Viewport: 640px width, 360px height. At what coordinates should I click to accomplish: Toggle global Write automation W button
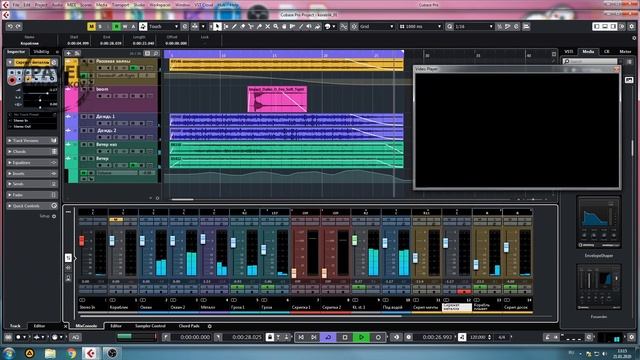coord(124,27)
